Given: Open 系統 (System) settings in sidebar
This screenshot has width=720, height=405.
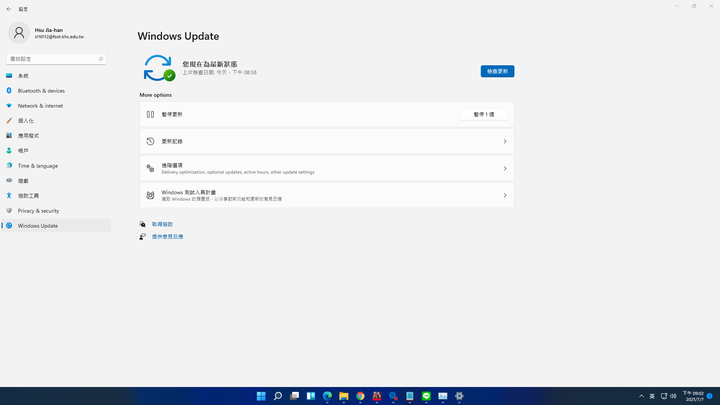Looking at the screenshot, I should click(x=56, y=76).
